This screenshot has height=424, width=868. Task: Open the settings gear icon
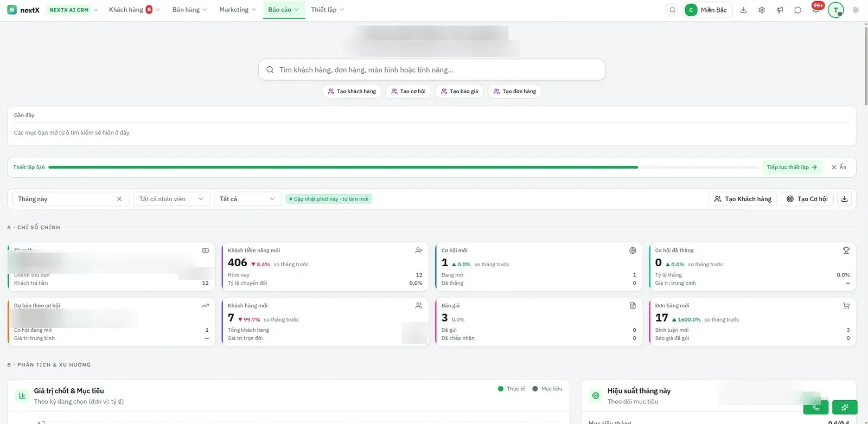click(x=762, y=10)
